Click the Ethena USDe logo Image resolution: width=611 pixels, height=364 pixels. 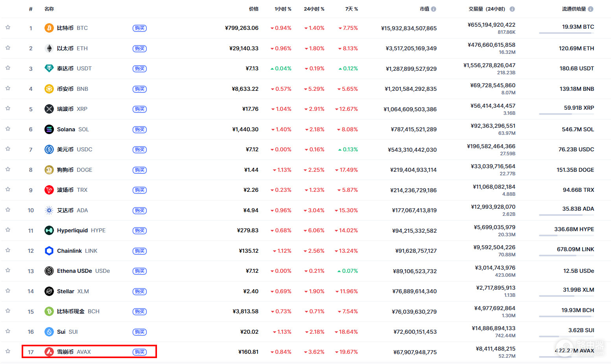[x=49, y=271]
